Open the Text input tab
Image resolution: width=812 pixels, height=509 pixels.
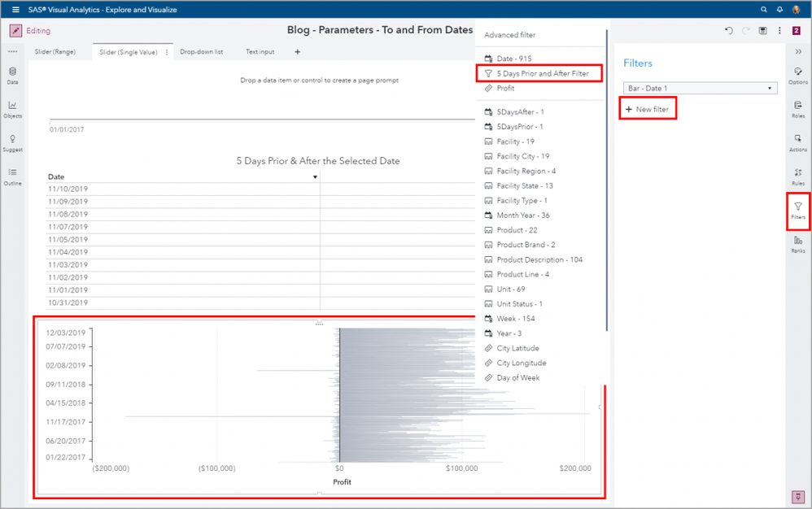[260, 52]
